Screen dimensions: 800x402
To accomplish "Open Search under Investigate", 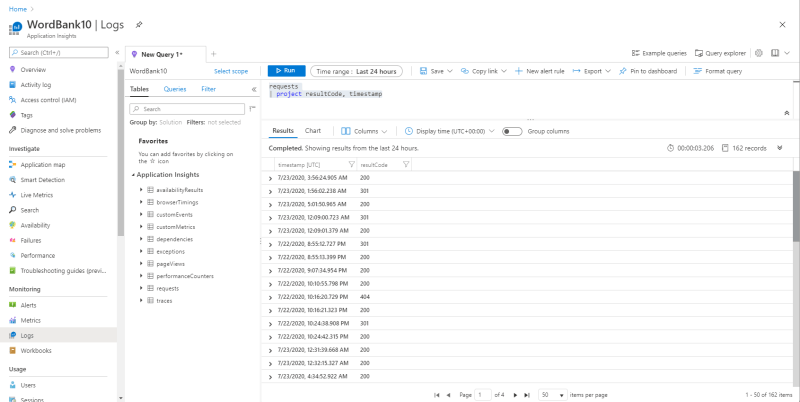I will (30, 210).
